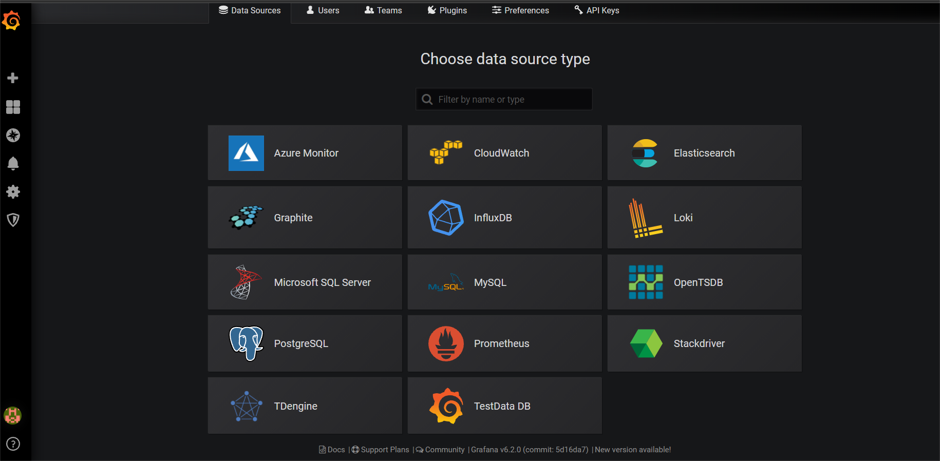Focus the Filter by name or type field

(x=504, y=100)
